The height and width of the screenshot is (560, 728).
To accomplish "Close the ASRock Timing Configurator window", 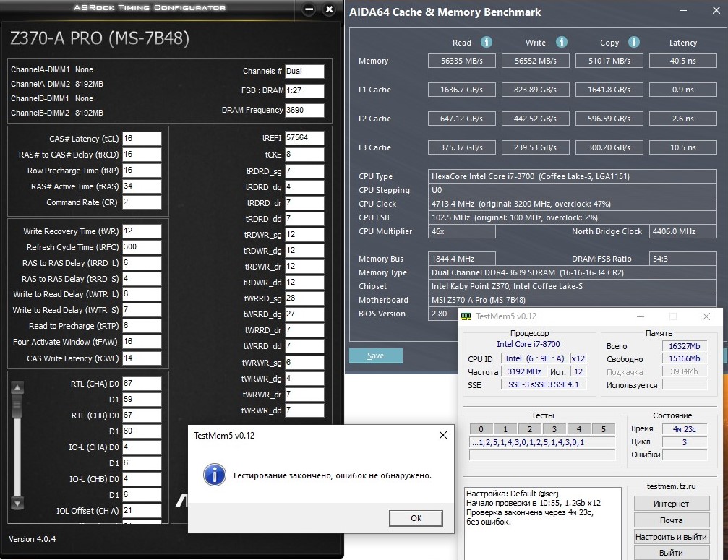I will pos(329,9).
